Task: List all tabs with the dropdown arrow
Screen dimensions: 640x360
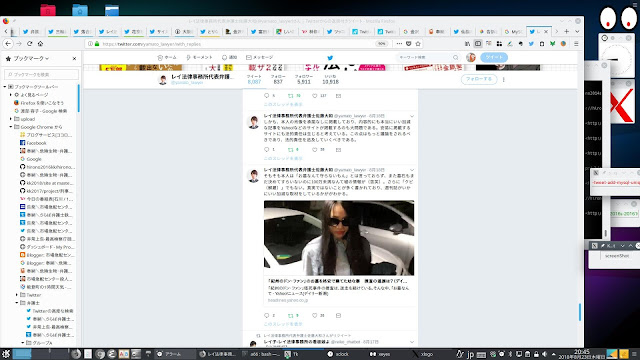Action: pos(577,31)
